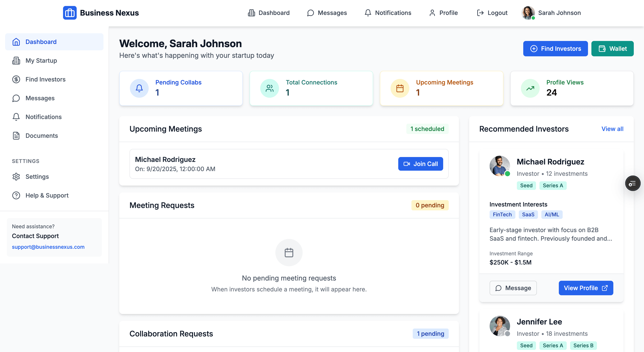The width and height of the screenshot is (644, 352).
Task: Click the Upcoming Meetings calendar icon
Action: (x=400, y=88)
